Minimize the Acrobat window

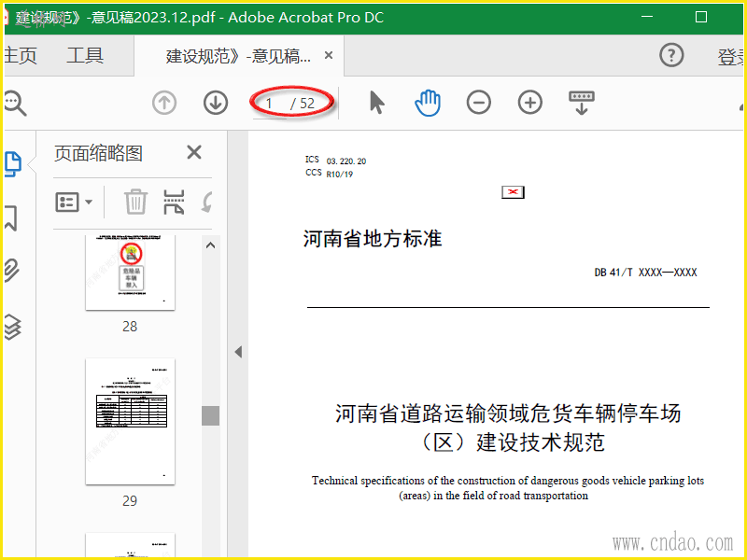647,17
